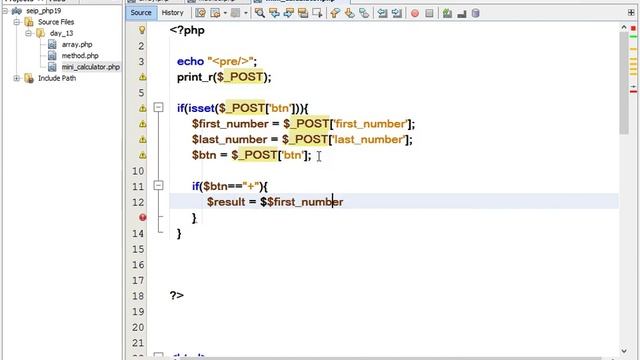
Task: Select mini_calculator.php in project tree
Action: coord(91,67)
